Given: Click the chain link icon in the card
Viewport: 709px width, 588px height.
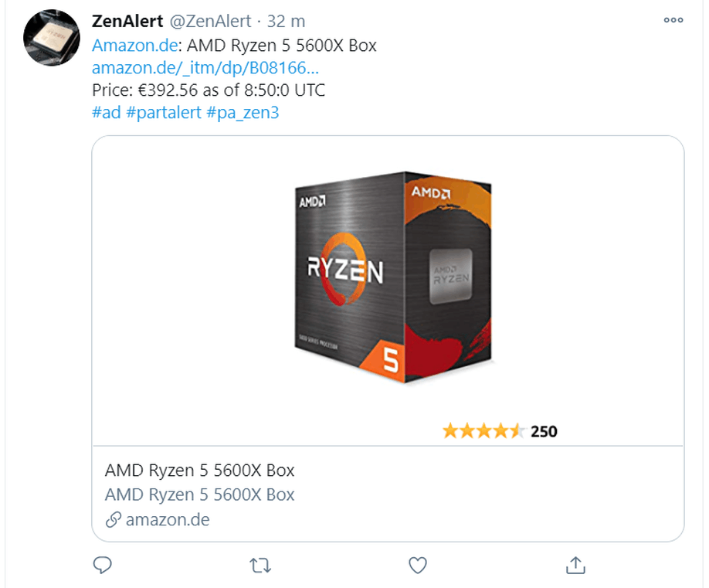Looking at the screenshot, I should click(x=113, y=520).
